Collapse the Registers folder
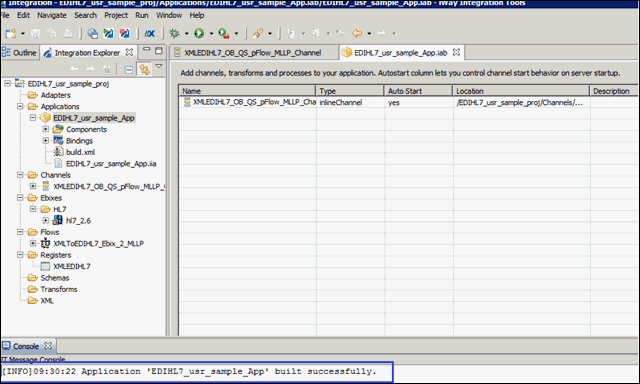The image size is (640, 384). [20, 255]
